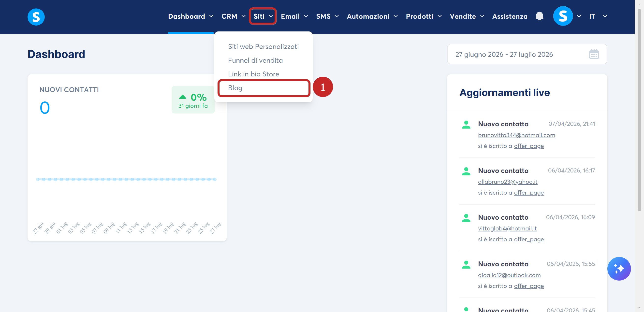644x312 pixels.
Task: Open offer_page link from 06/04/2026, 16:17 entry
Action: tap(529, 193)
